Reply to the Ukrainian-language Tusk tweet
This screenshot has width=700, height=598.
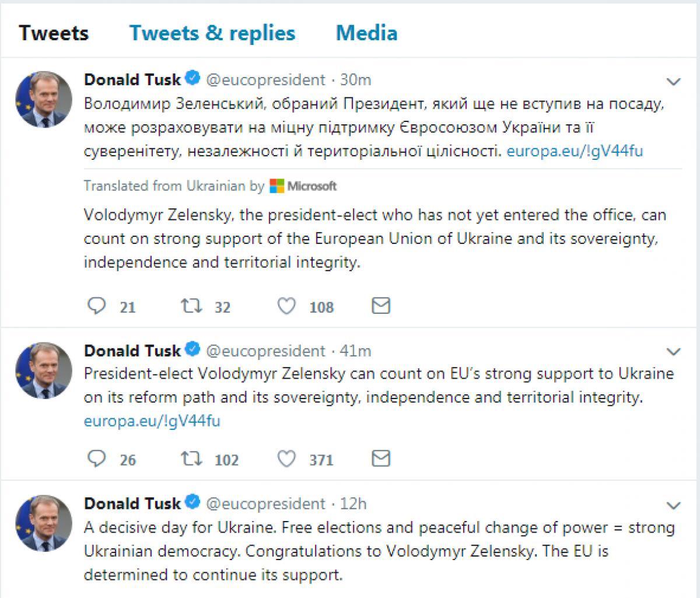[96, 306]
